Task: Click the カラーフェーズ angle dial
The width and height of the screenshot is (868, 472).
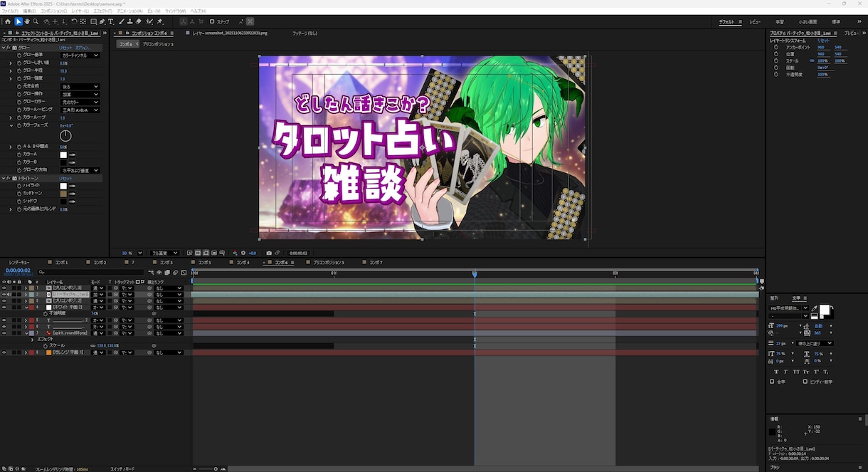Action: (65, 136)
